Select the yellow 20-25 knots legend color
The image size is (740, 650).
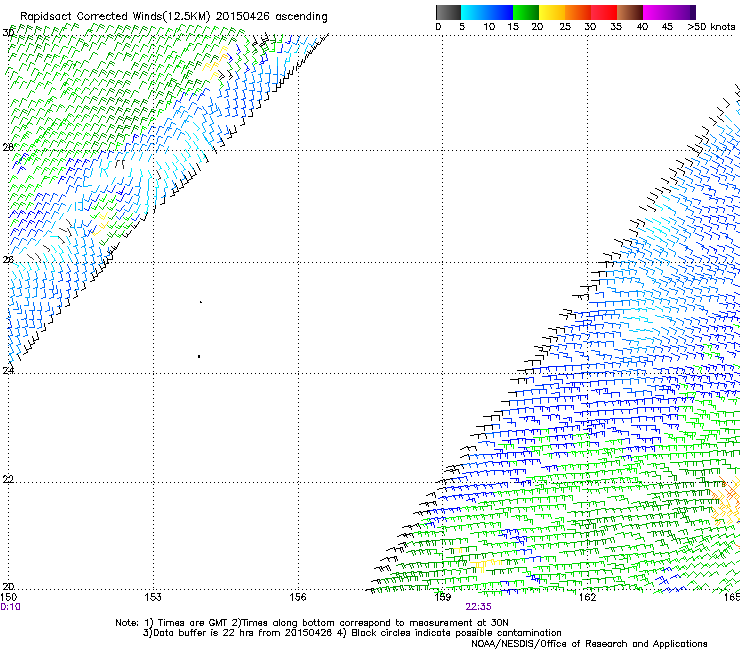(552, 12)
